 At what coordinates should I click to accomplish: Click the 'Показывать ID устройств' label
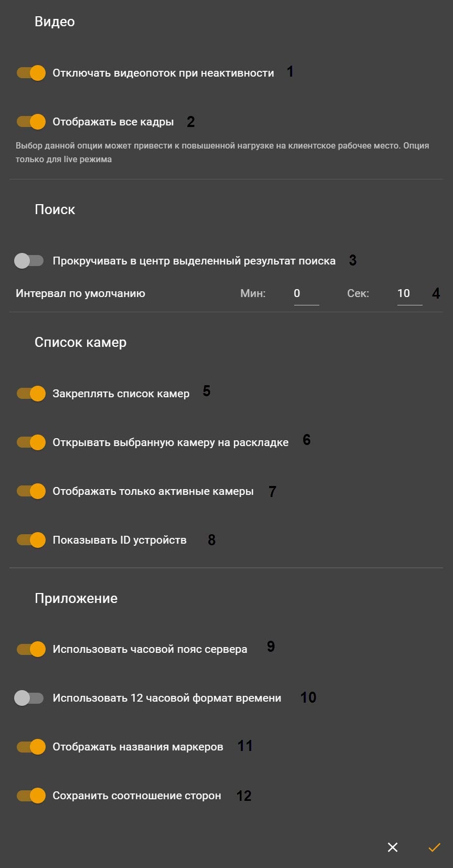(x=120, y=540)
